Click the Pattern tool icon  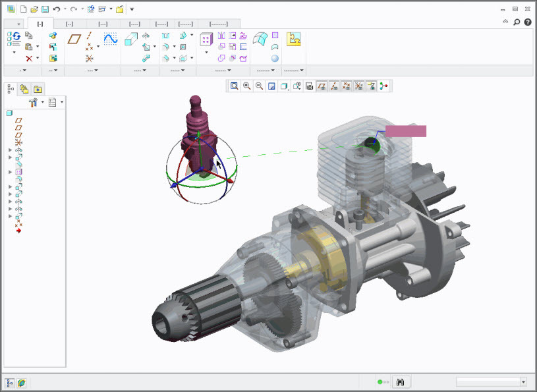206,40
